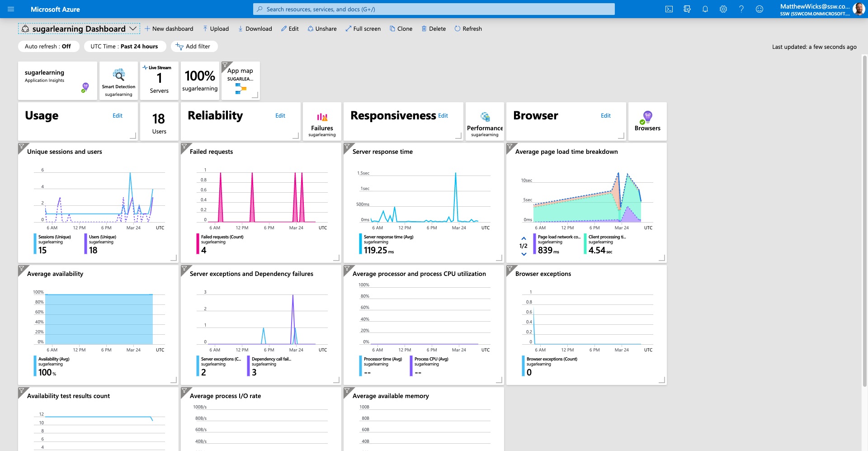Open the hamburger portal menu
The width and height of the screenshot is (868, 451).
11,9
